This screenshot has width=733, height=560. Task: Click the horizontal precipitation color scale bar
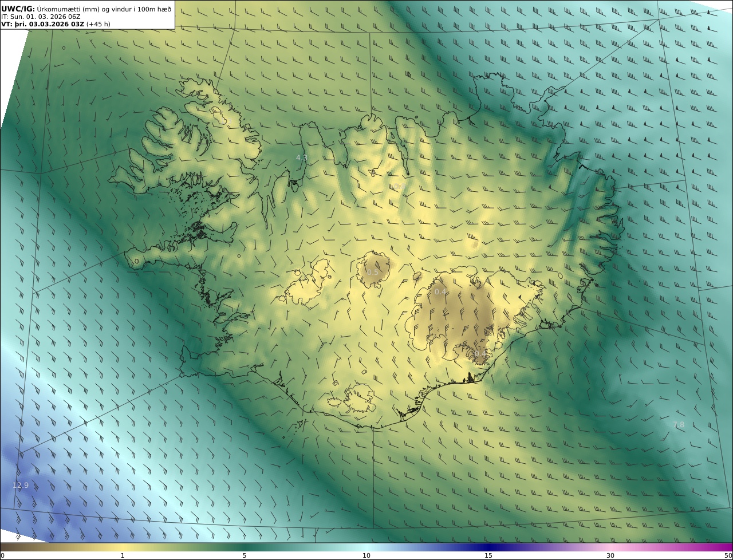pos(366,547)
